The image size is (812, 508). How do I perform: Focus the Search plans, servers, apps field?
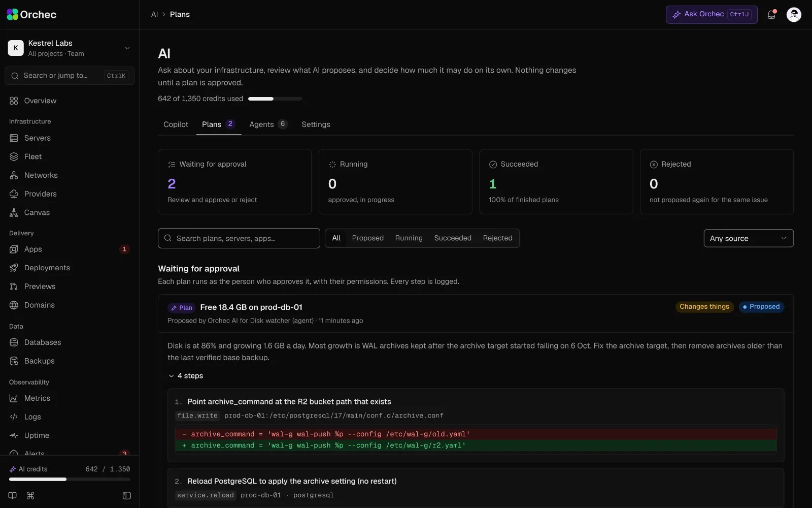tap(239, 238)
